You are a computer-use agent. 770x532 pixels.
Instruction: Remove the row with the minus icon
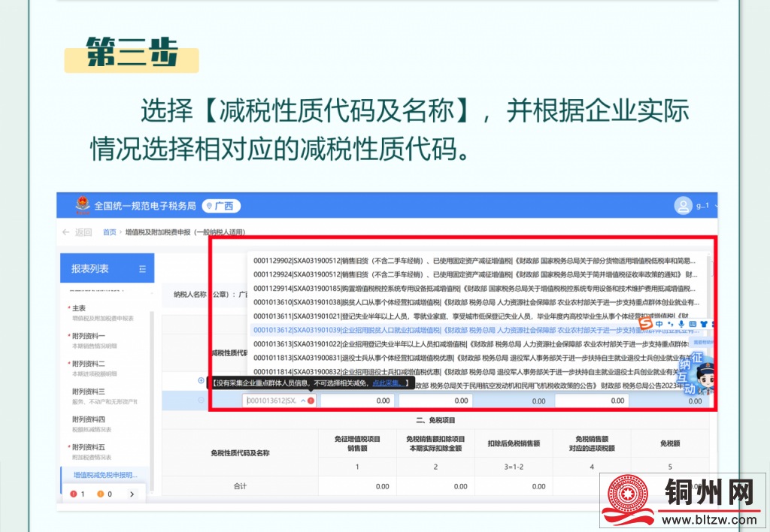(x=201, y=401)
